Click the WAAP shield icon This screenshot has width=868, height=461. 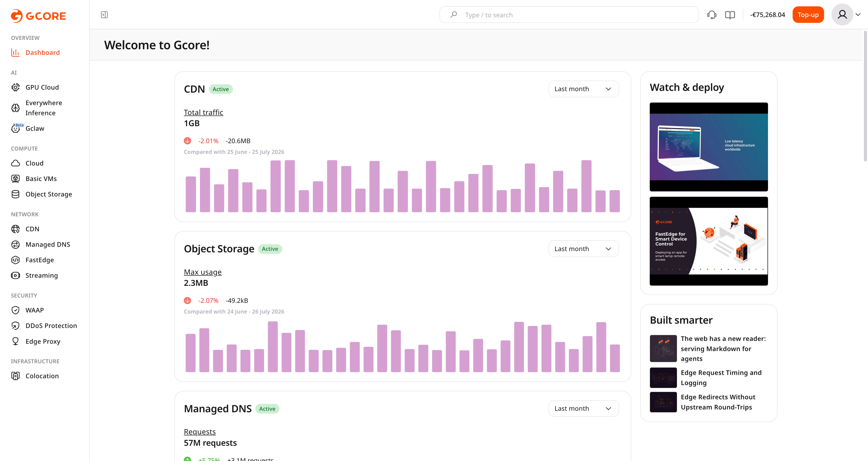tap(15, 310)
